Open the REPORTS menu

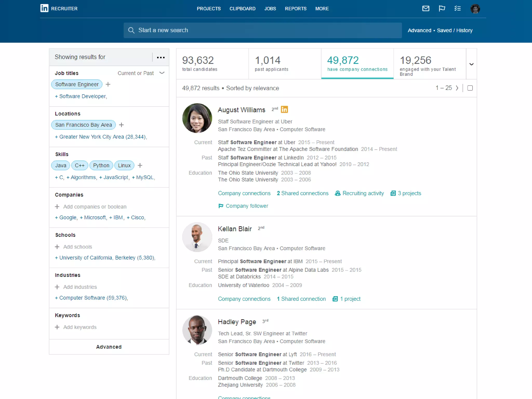[296, 9]
